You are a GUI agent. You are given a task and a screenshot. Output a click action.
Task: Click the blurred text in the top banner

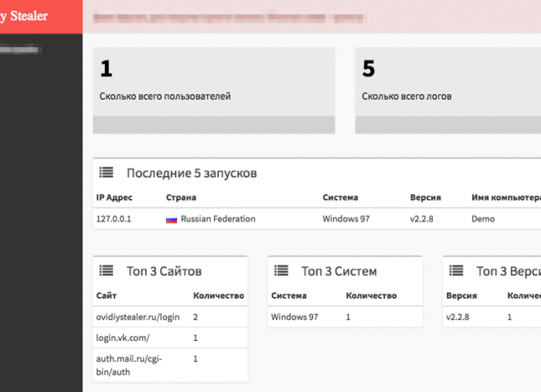(x=230, y=17)
